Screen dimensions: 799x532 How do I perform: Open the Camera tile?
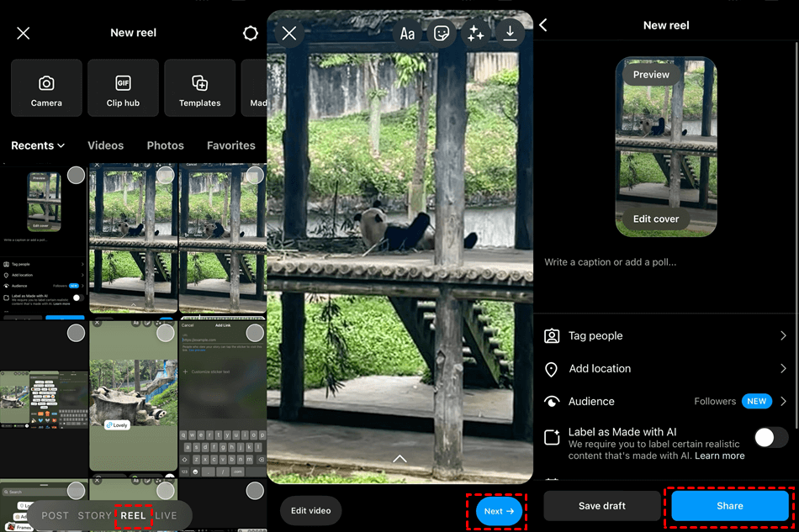click(x=46, y=88)
